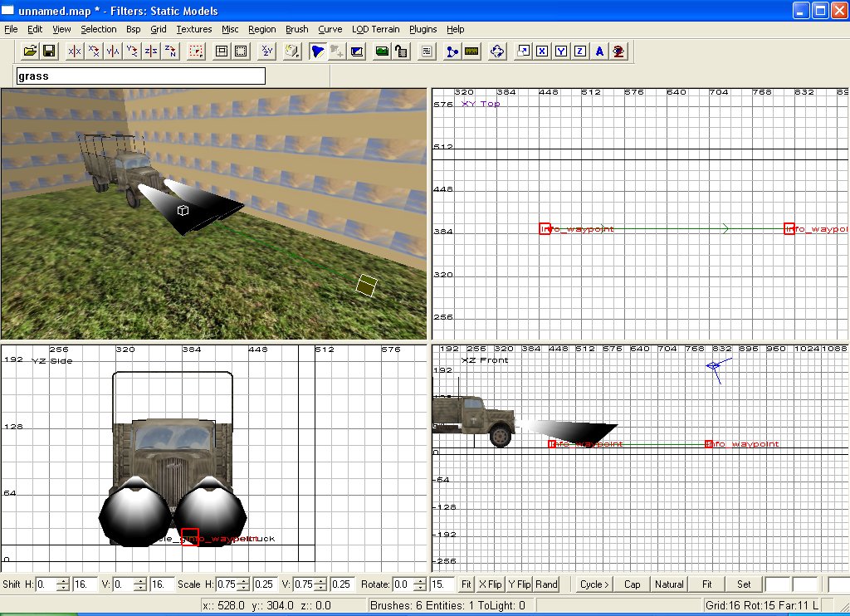Image resolution: width=850 pixels, height=616 pixels.
Task: Toggle the texture lock padlock icon
Action: (401, 51)
